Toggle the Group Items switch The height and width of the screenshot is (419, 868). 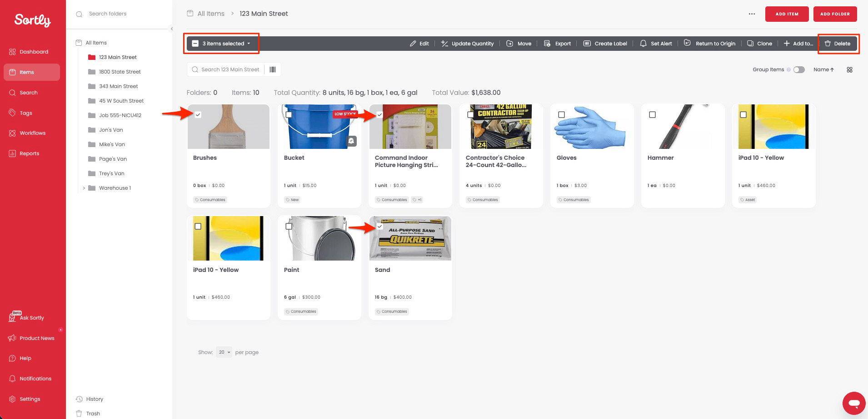coord(799,69)
